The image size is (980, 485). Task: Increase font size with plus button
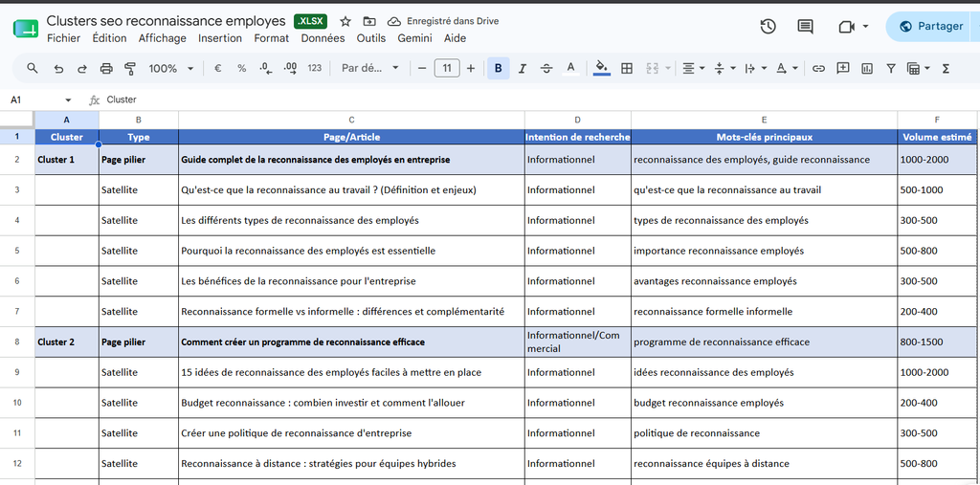[x=471, y=68]
